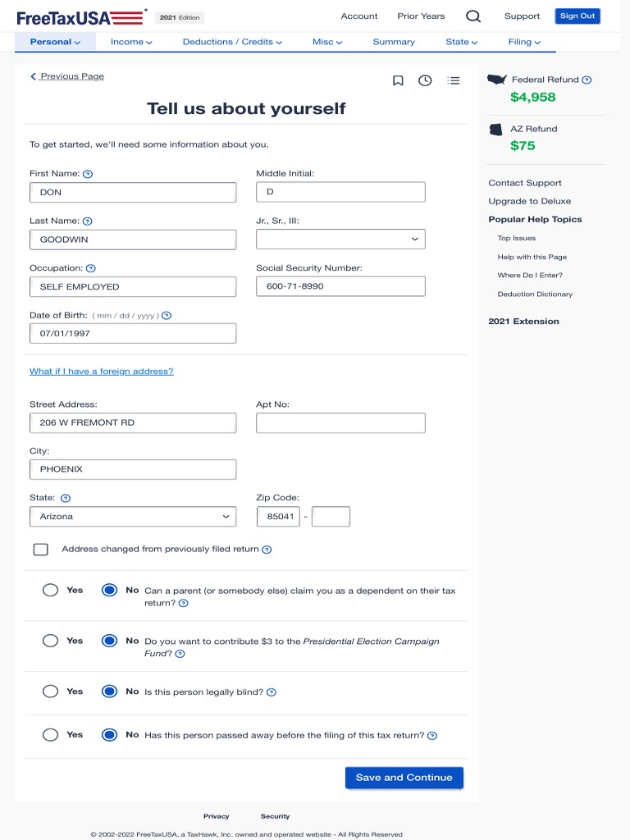Open help icon beside Federal Refund
The image size is (630, 840).
pyautogui.click(x=587, y=80)
